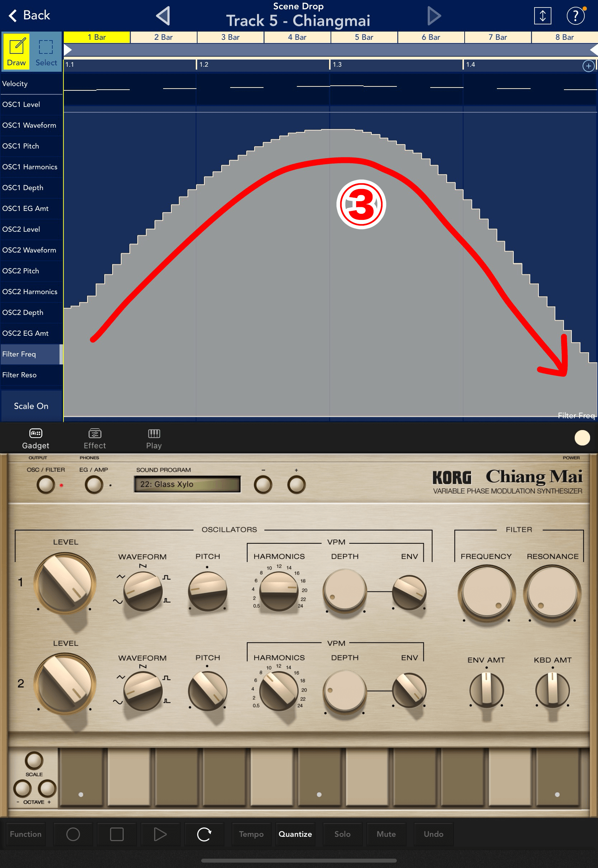This screenshot has width=598, height=868.
Task: Switch to the Effect tab
Action: tap(95, 439)
